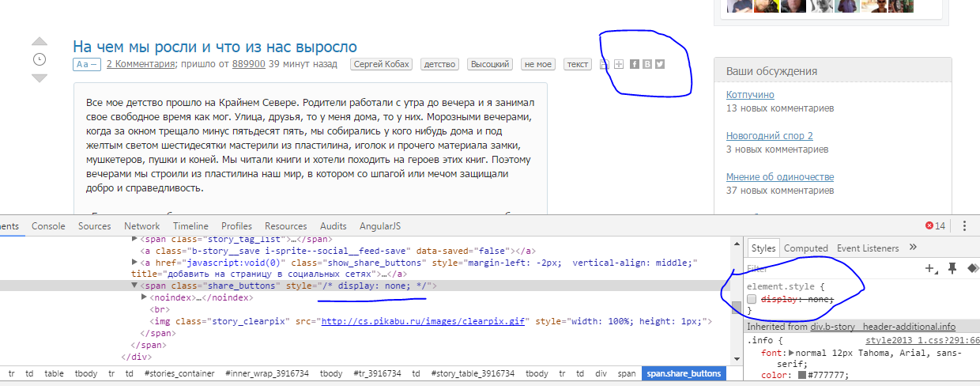Click the New Style Rule plus icon
The image size is (980, 386).
pyautogui.click(x=930, y=269)
